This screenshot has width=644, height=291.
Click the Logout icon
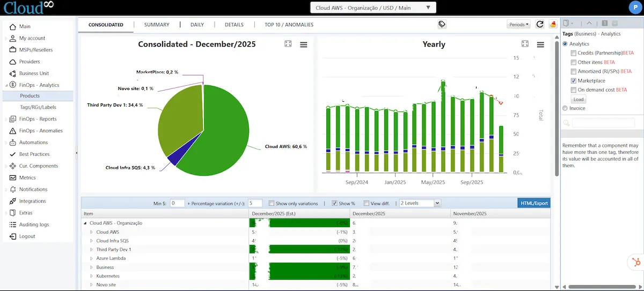tap(13, 237)
